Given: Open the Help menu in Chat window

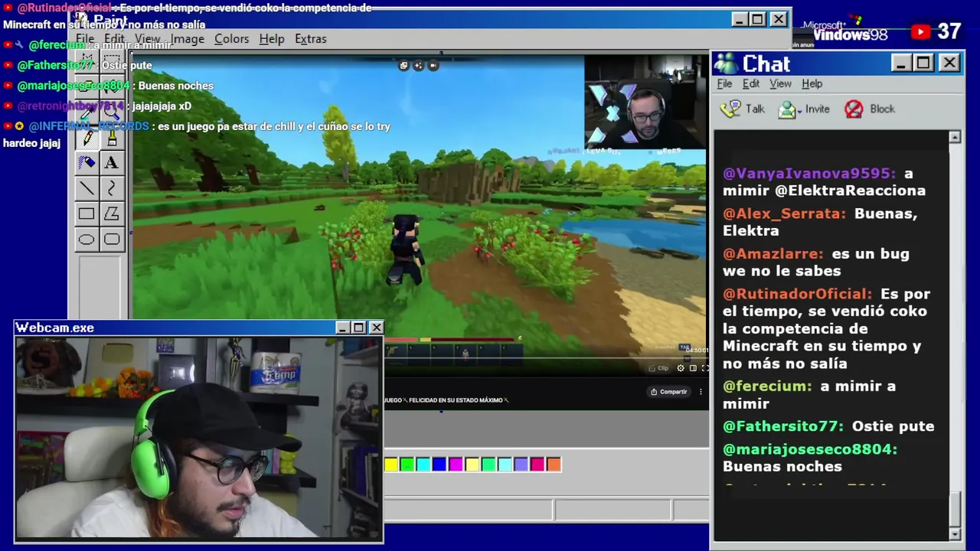Looking at the screenshot, I should (812, 83).
